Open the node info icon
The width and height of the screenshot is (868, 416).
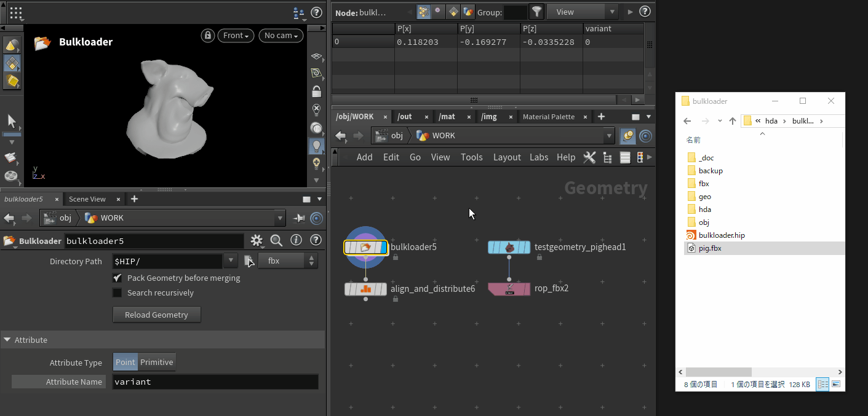click(296, 240)
